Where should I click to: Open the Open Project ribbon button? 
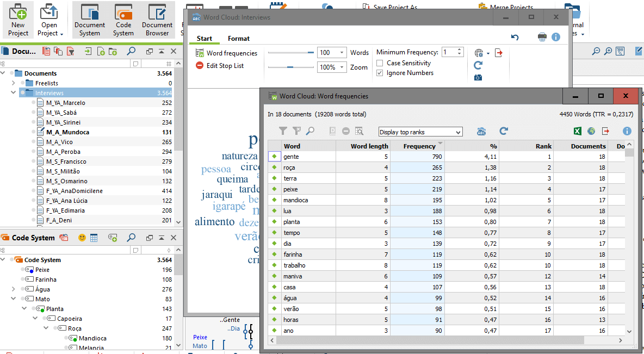click(x=49, y=20)
